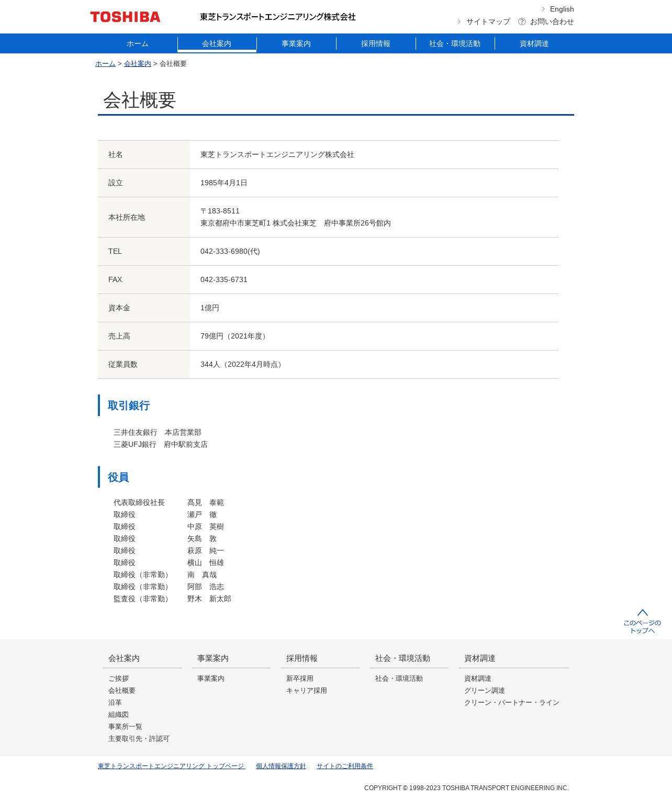This screenshot has width=672, height=799.
Task: Open footer heading 採用情報
Action: click(302, 658)
